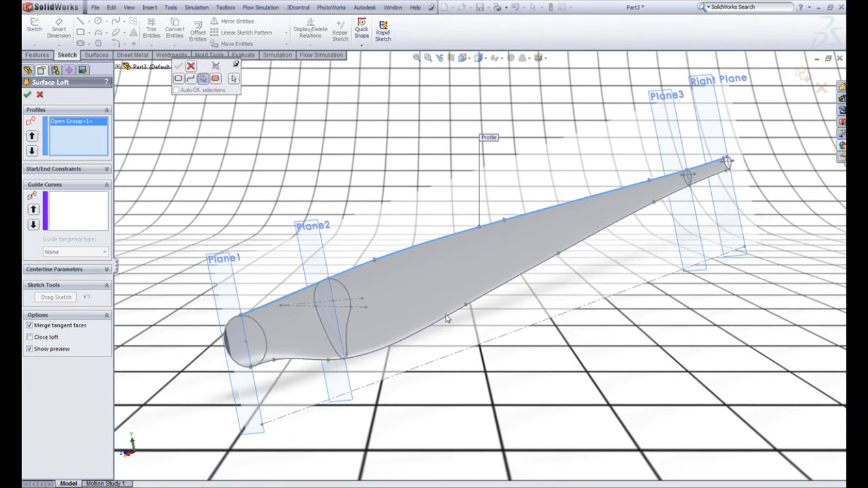This screenshot has width=868, height=488.
Task: Switch to Motion Study 1 tab
Action: pyautogui.click(x=105, y=483)
